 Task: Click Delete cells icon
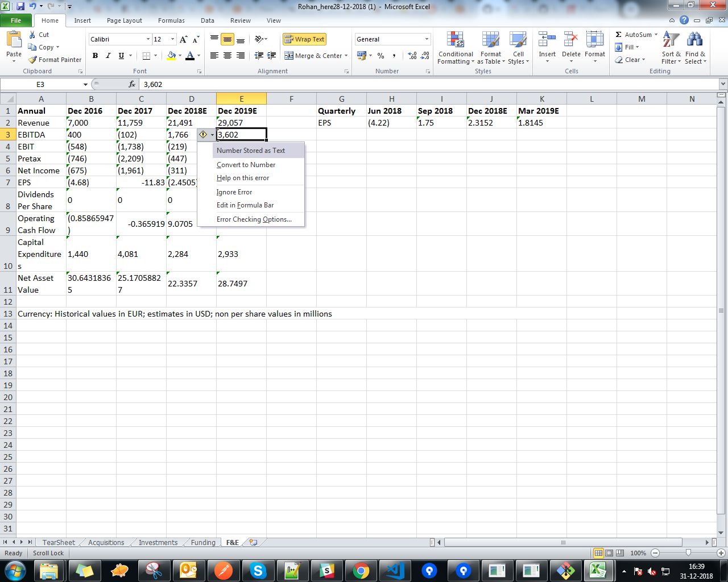(x=571, y=40)
